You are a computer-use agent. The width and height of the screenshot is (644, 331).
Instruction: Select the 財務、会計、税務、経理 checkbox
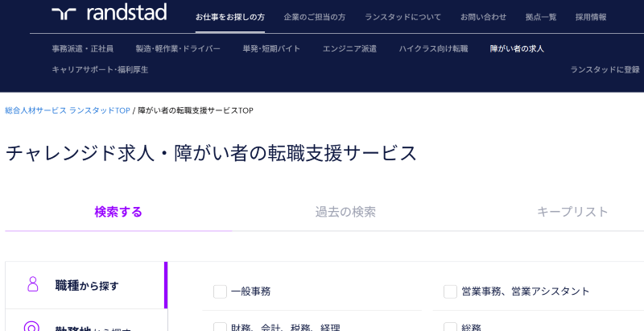[220, 327]
